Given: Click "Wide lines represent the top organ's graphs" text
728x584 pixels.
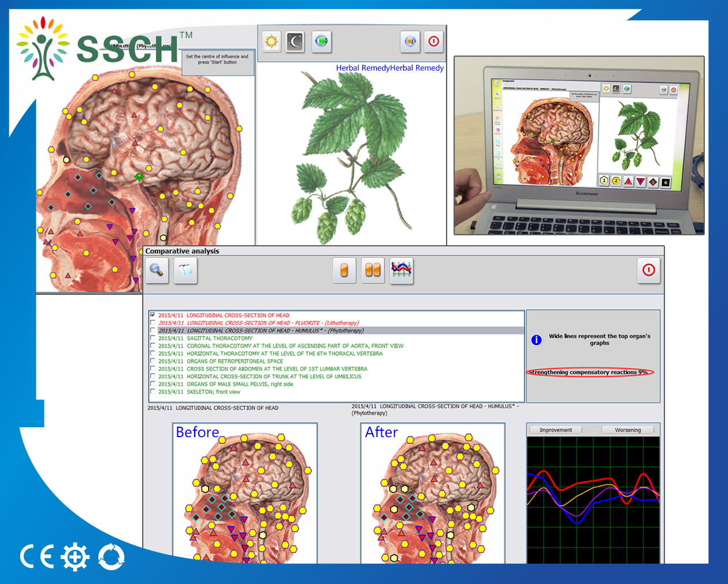Looking at the screenshot, I should (600, 339).
